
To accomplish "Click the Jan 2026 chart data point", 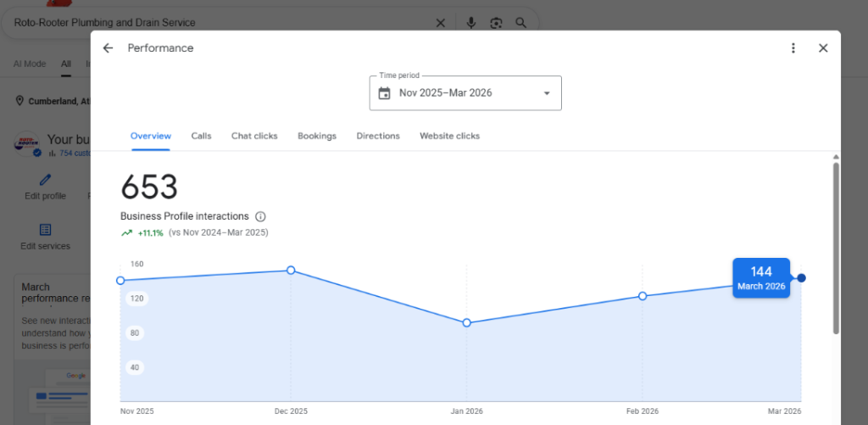I will [467, 323].
